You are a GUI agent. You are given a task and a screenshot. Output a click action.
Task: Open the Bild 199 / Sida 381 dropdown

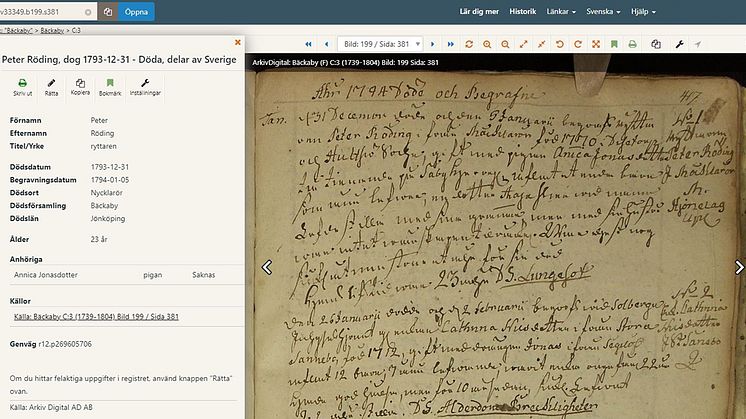pos(380,44)
